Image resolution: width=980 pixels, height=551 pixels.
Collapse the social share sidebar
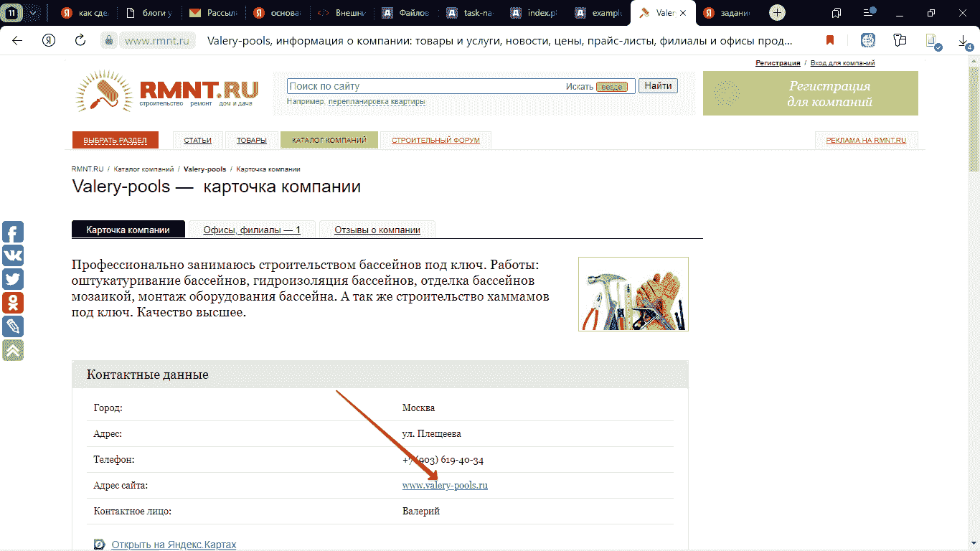coord(13,349)
